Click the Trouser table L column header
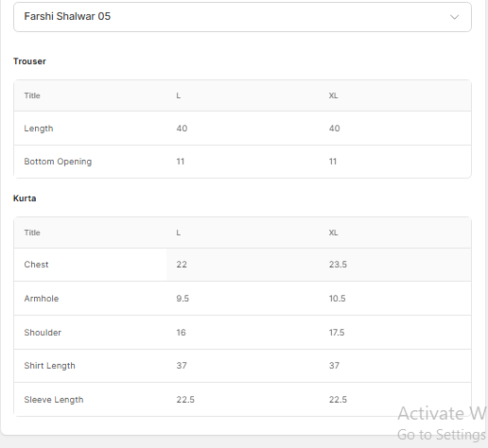The image size is (488, 448). [179, 95]
